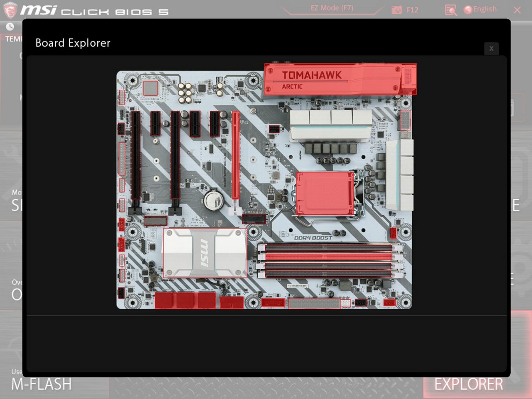This screenshot has height=399, width=532.
Task: Exit Click BIOS 5 with top-right X
Action: pos(517,10)
